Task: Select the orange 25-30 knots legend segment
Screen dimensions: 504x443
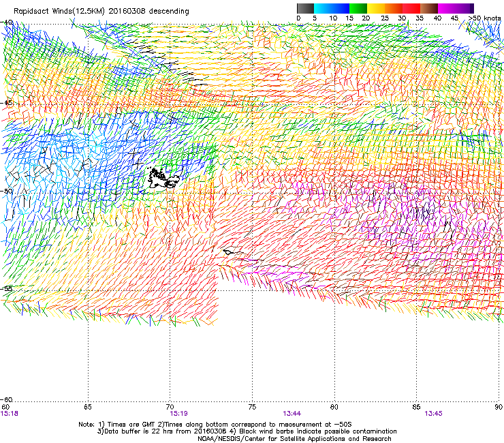Action: pyautogui.click(x=394, y=8)
